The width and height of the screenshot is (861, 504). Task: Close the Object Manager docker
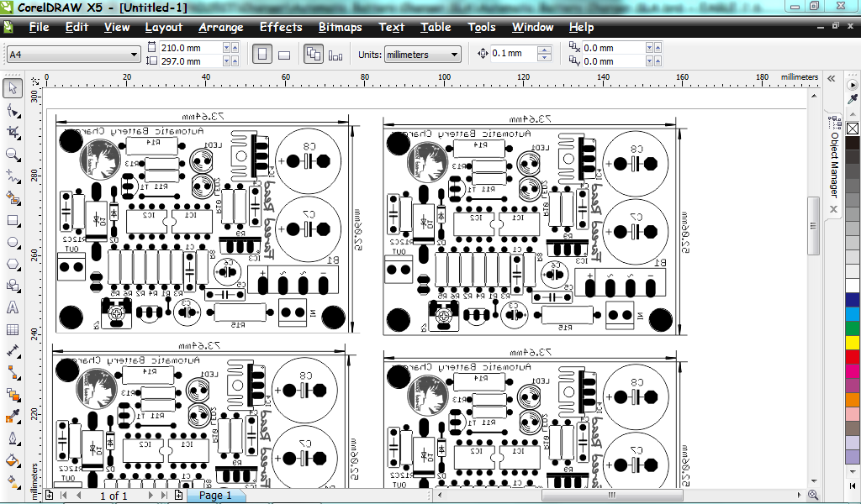[834, 209]
